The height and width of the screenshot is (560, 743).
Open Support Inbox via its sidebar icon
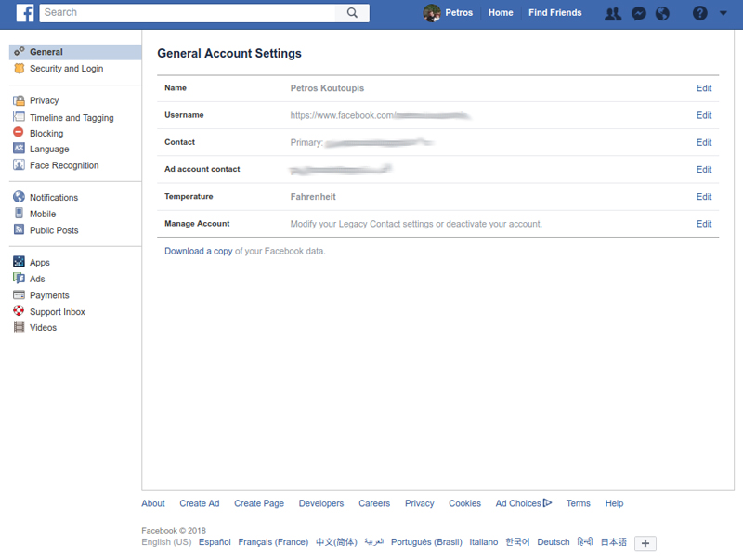tap(20, 311)
